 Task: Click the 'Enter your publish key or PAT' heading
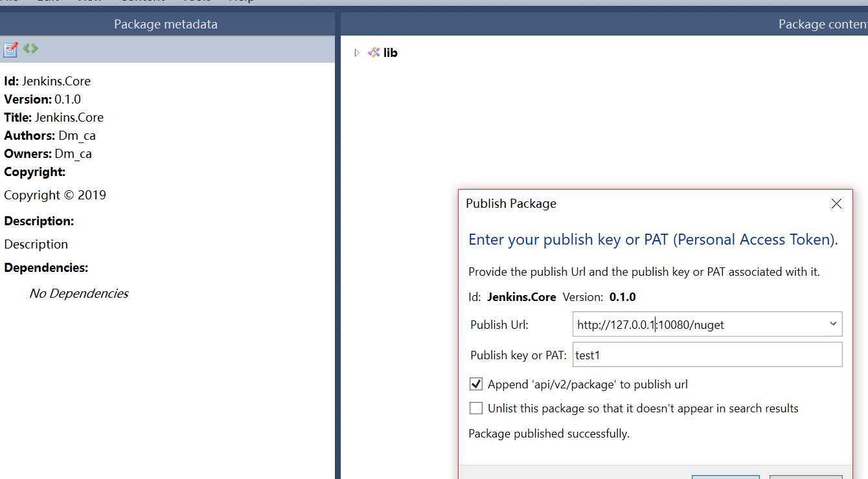point(653,240)
